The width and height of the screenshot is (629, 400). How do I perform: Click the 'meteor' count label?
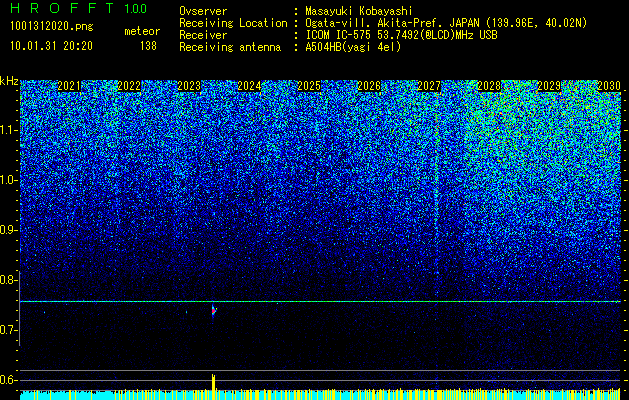click(142, 31)
